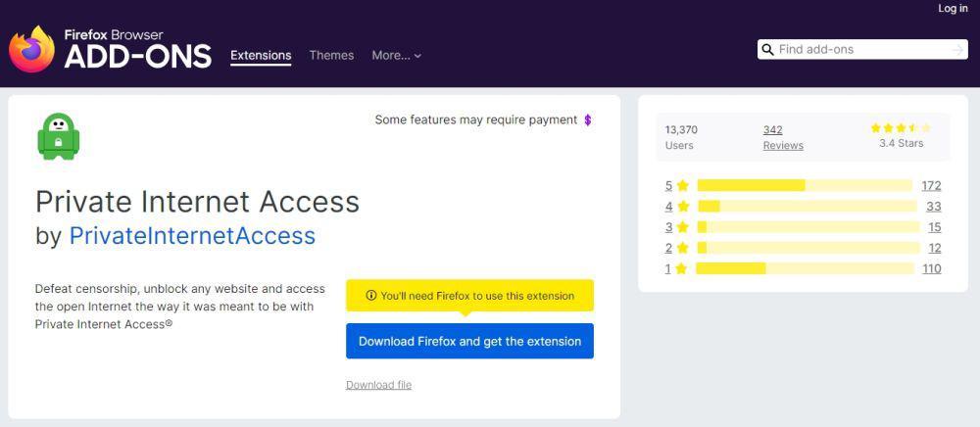Click the number 5 rating link

[x=668, y=185]
